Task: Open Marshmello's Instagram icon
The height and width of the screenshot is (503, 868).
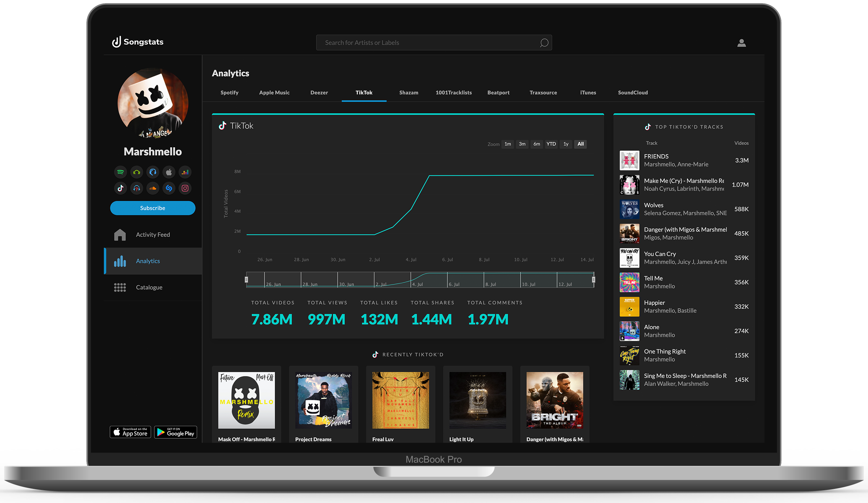Action: click(185, 188)
